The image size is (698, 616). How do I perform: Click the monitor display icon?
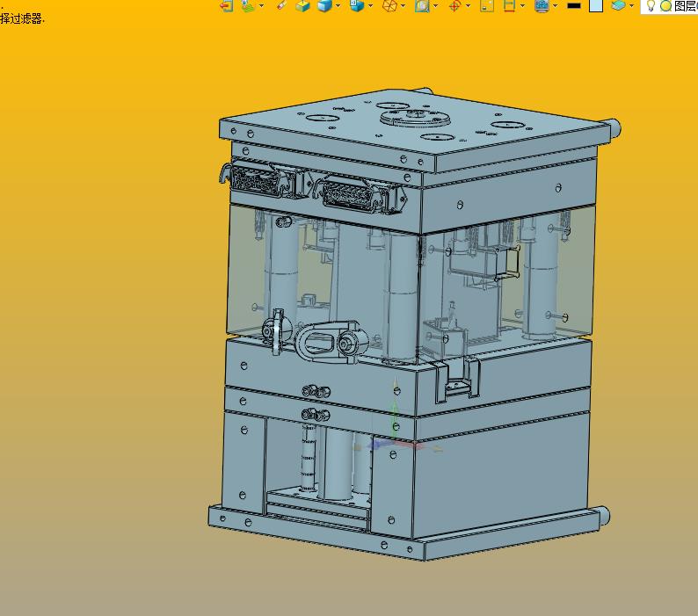coord(542,5)
